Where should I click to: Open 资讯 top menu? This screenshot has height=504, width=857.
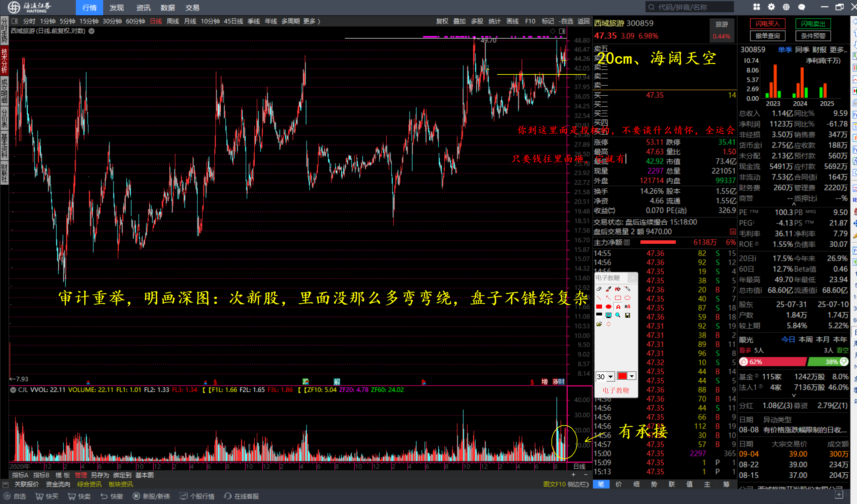coord(143,7)
